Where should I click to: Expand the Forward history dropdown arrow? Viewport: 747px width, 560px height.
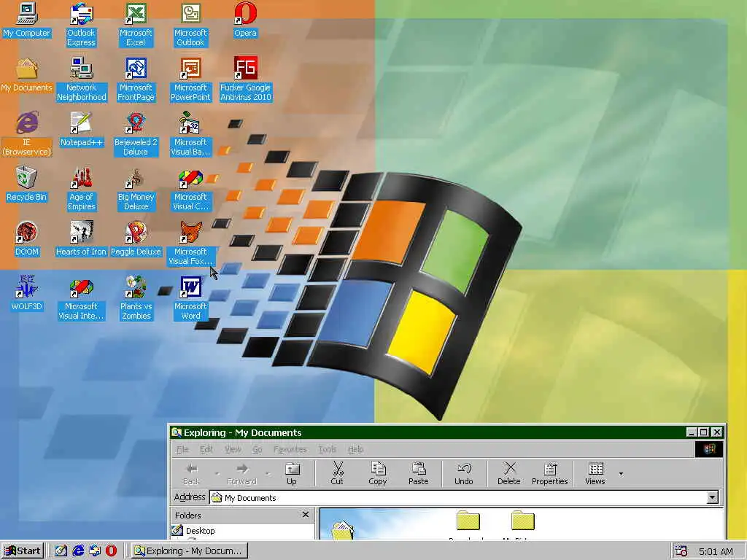[x=268, y=474]
